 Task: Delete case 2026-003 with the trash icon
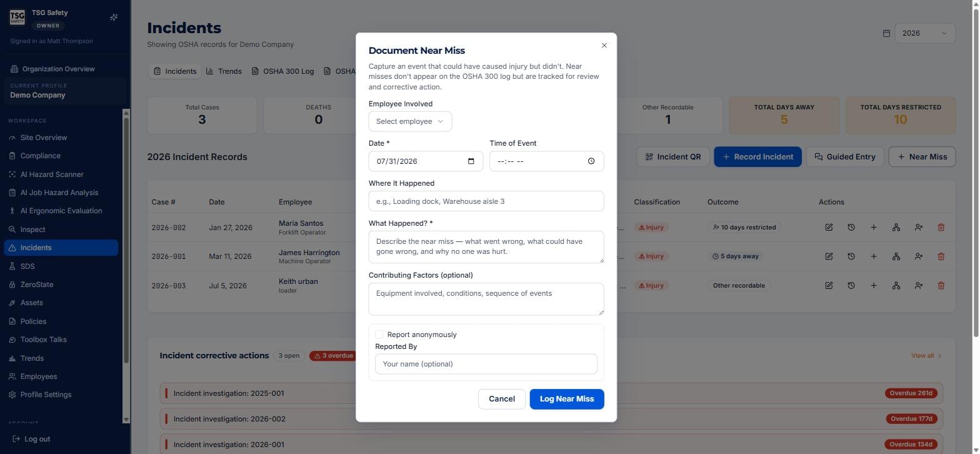941,286
